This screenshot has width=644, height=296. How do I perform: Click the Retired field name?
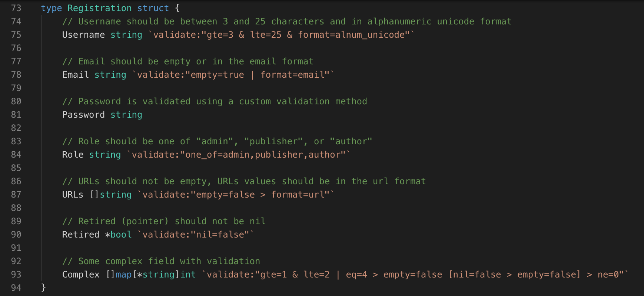81,235
